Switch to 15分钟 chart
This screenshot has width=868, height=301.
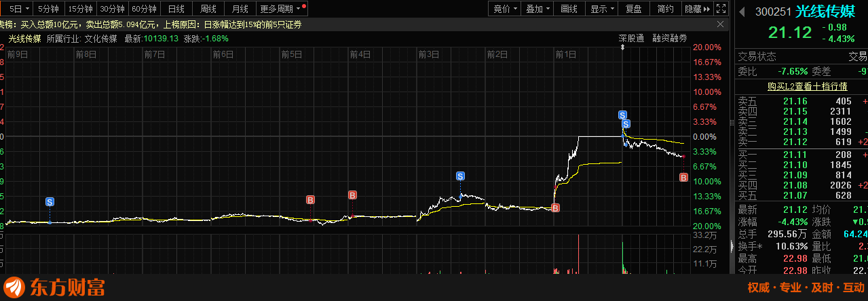(x=81, y=9)
